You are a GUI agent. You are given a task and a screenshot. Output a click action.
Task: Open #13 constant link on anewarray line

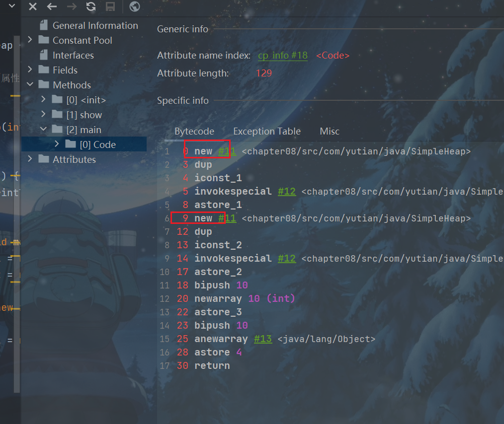263,339
